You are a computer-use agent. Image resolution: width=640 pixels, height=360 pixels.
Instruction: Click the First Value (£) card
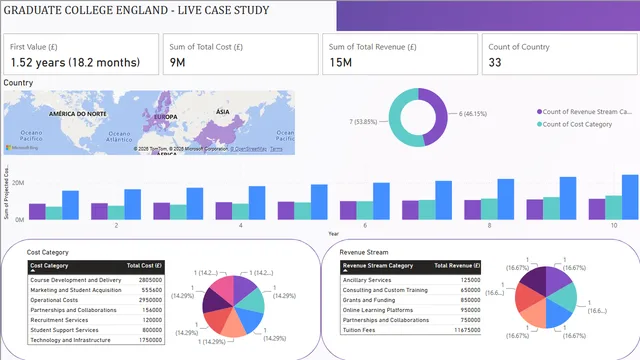[x=81, y=54]
